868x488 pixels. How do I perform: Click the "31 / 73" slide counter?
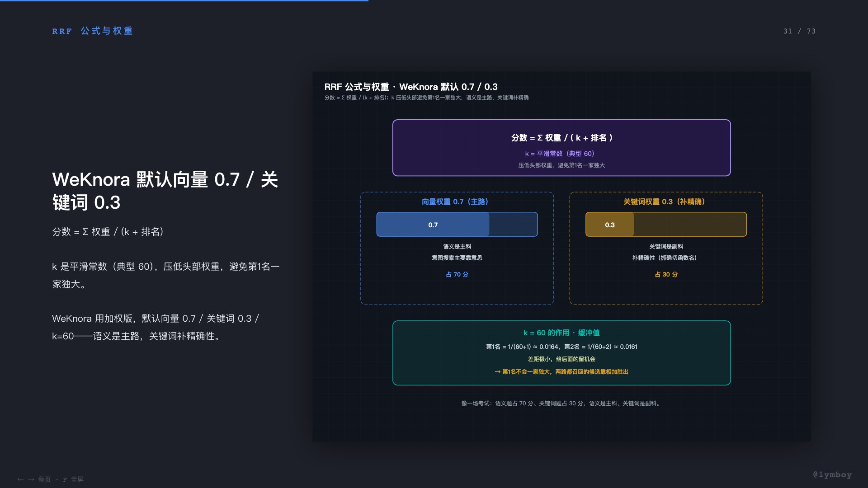pos(799,31)
